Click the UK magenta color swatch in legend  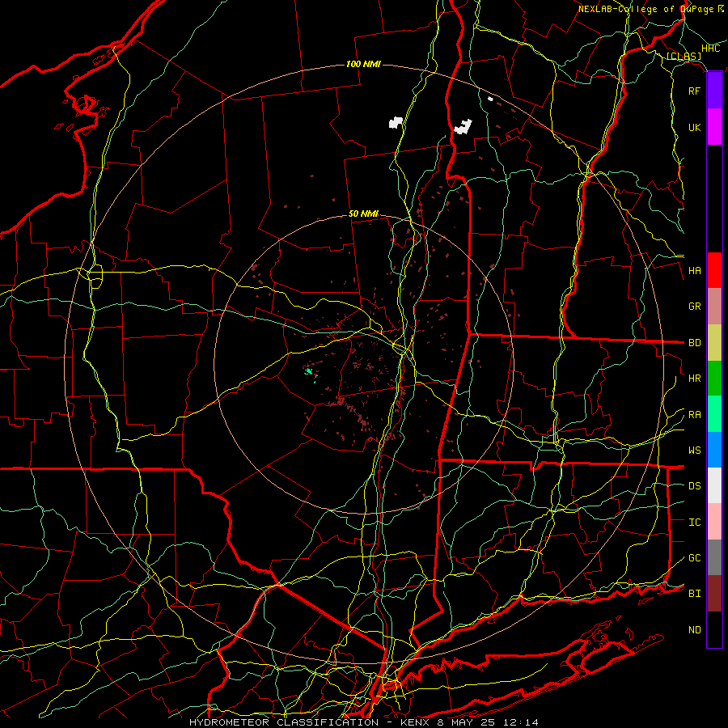pyautogui.click(x=714, y=127)
